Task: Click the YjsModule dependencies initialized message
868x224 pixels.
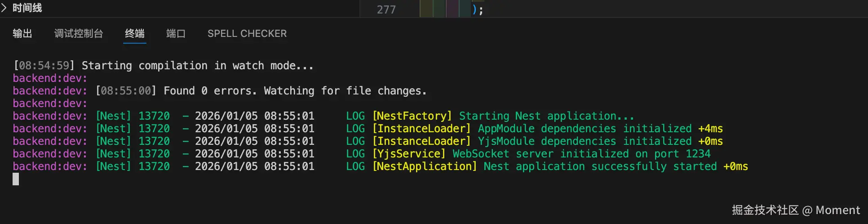Action: click(585, 141)
